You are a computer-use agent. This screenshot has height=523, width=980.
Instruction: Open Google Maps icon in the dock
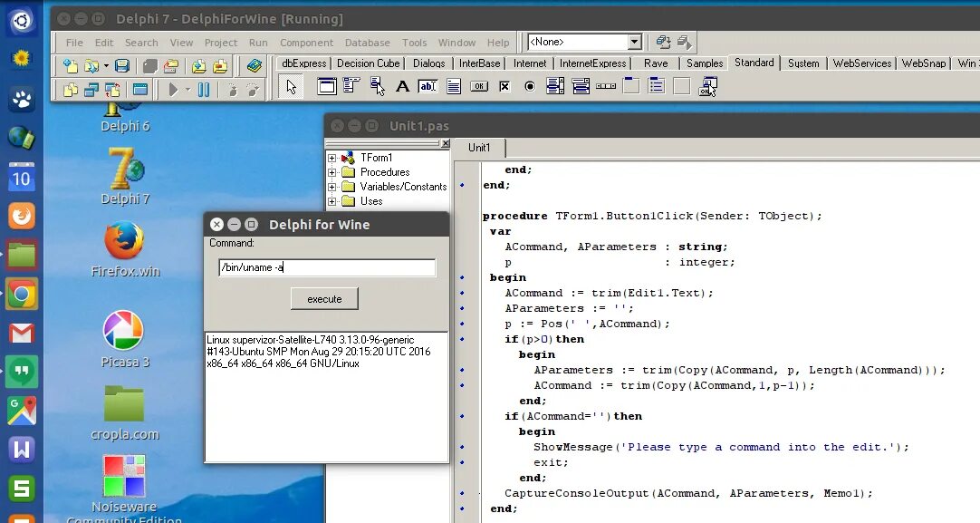pos(21,411)
